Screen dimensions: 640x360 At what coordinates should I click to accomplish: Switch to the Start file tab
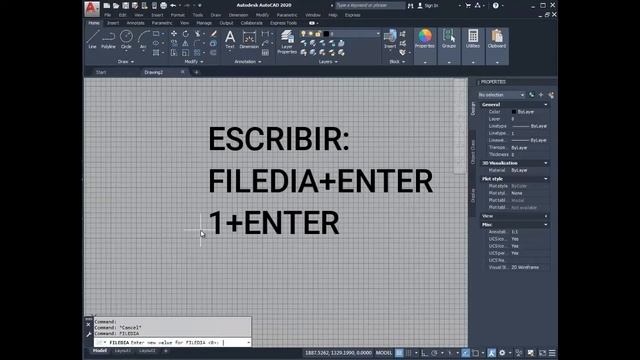pyautogui.click(x=101, y=72)
